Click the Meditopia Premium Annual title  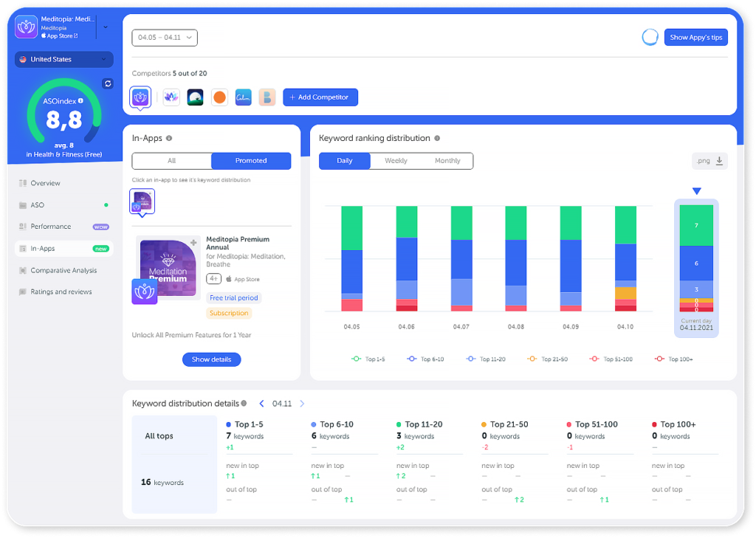[x=238, y=244]
